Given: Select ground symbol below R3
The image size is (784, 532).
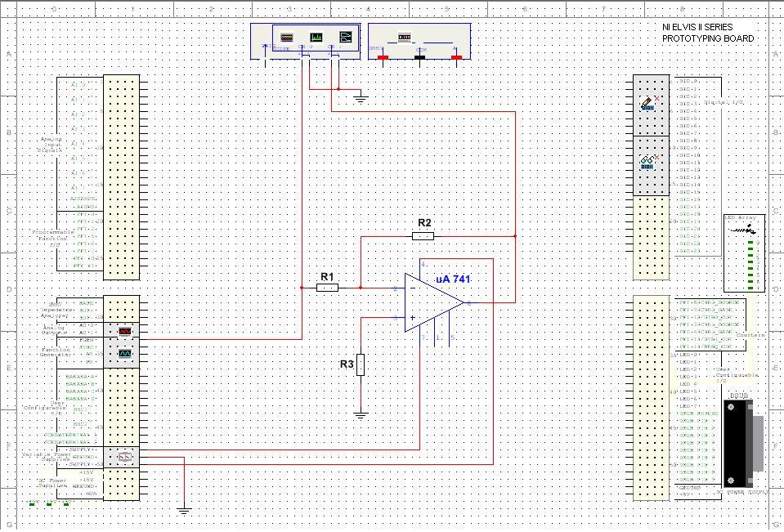Looking at the screenshot, I should 361,415.
